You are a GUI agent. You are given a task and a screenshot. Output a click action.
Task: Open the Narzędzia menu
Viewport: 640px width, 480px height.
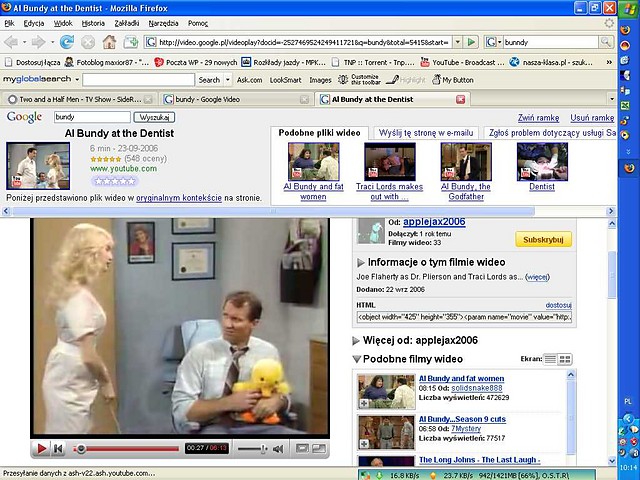[163, 23]
